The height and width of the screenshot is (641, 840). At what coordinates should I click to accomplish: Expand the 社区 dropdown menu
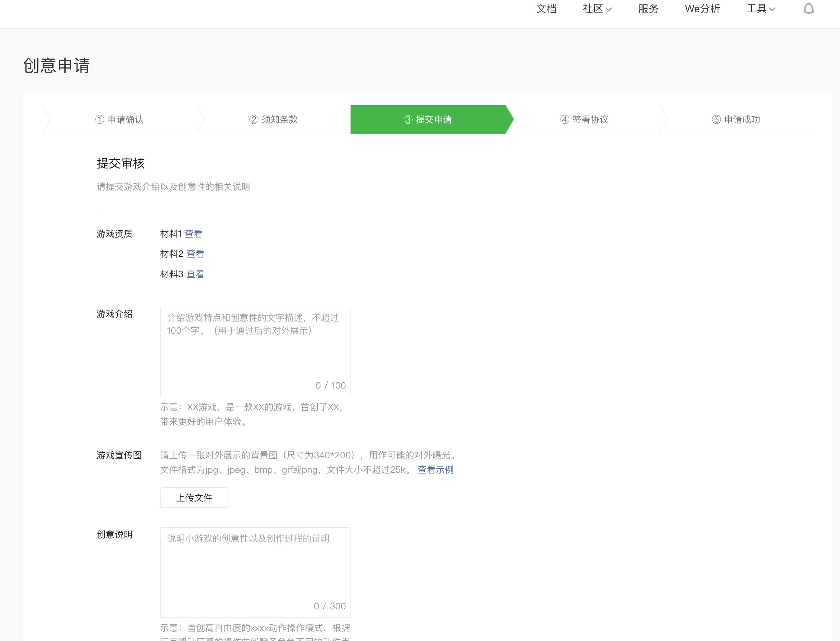597,9
